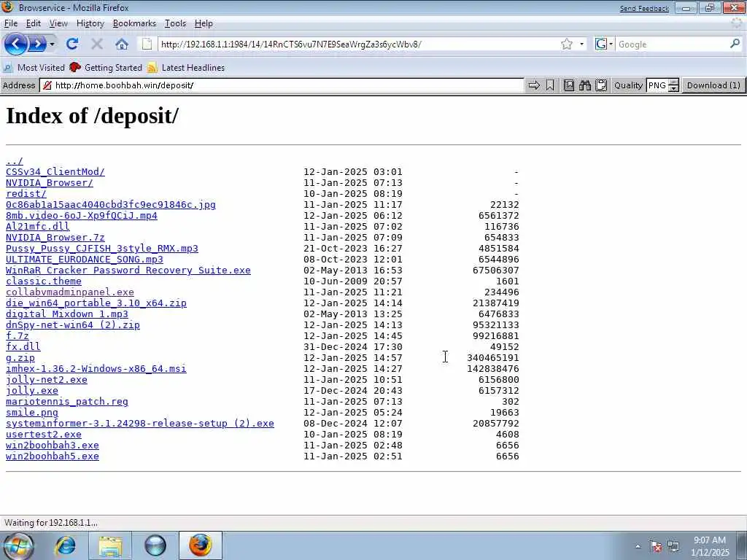Open the recent pages history dropdown arrow
The width and height of the screenshot is (747, 560).
pos(52,44)
